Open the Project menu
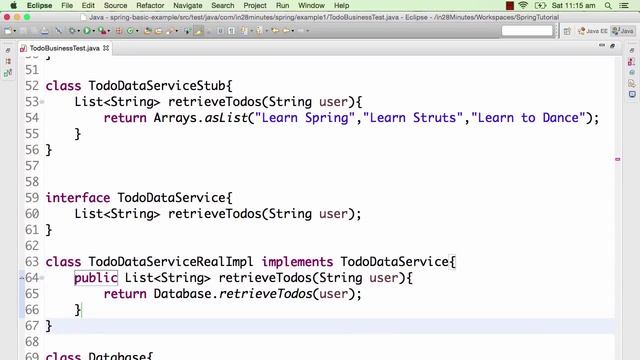This screenshot has height=360, width=640. [255, 6]
